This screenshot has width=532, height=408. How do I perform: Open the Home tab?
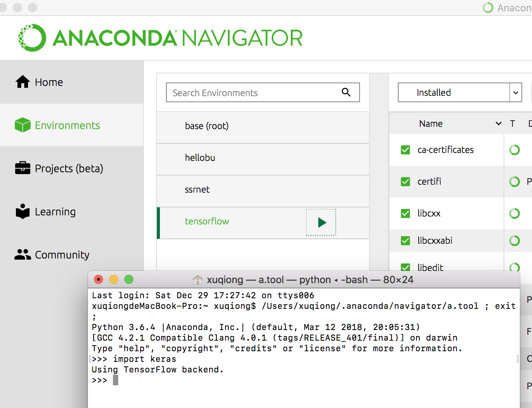coord(72,82)
